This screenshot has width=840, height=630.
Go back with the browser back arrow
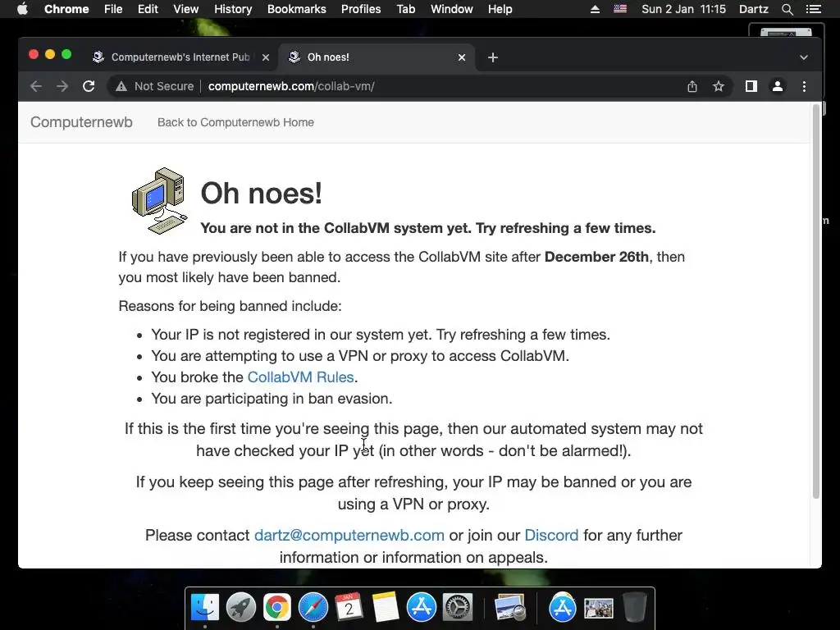pos(36,86)
